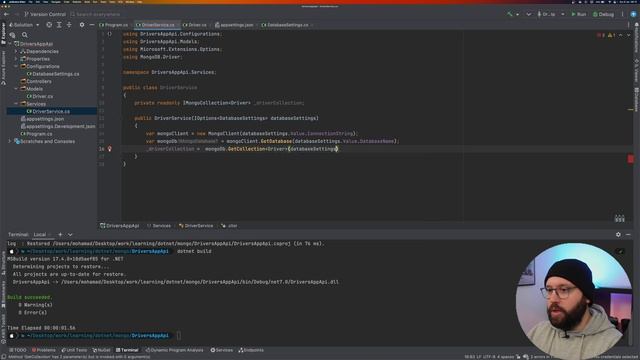Open the NuGet tool window
Viewport: 640px width, 360px height.
pos(101,350)
